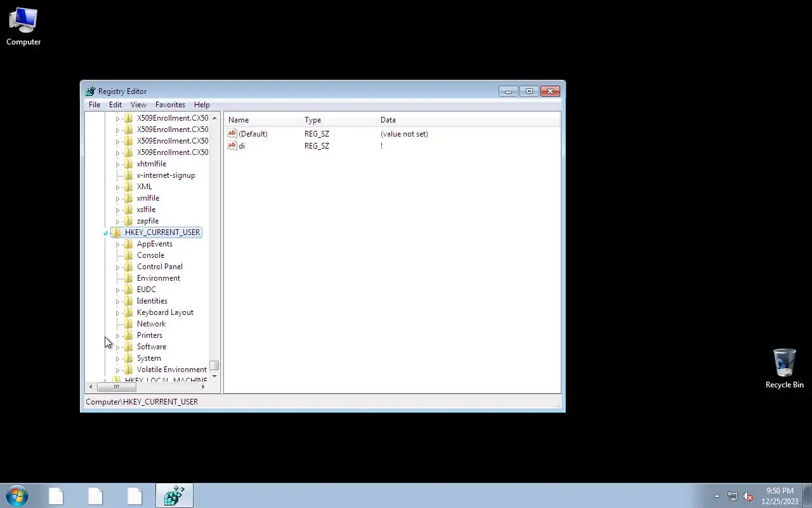Open the Recycle Bin desktop icon
Image resolution: width=812 pixels, height=508 pixels.
click(x=784, y=368)
